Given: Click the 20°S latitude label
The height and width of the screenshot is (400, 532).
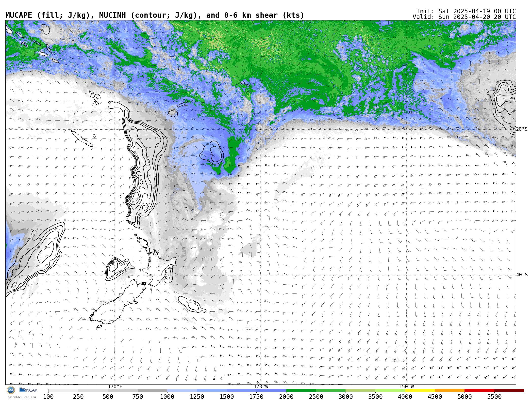Looking at the screenshot, I should (522, 129).
